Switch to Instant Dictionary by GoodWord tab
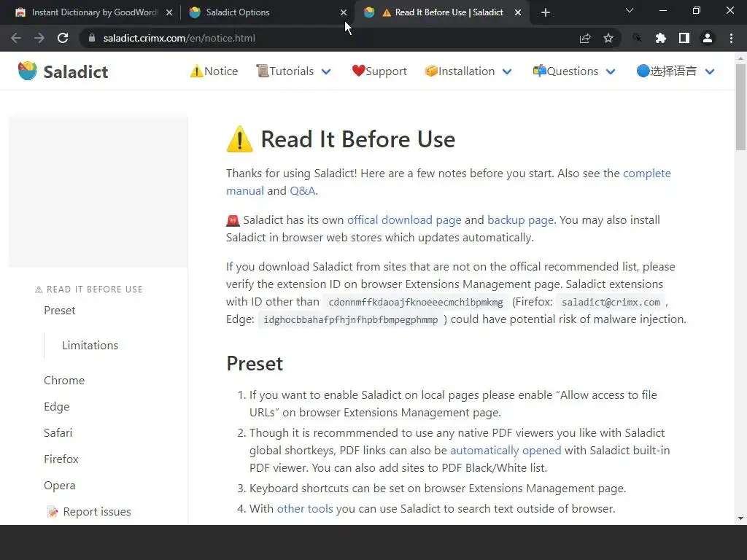 point(94,12)
